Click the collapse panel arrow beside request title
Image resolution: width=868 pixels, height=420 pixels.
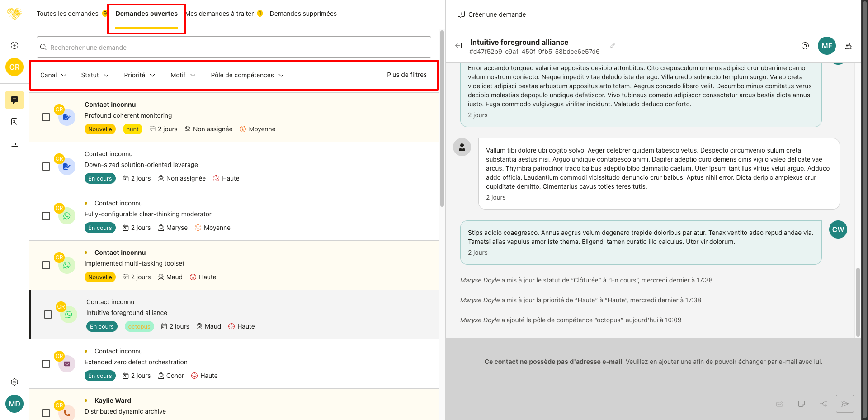(458, 46)
